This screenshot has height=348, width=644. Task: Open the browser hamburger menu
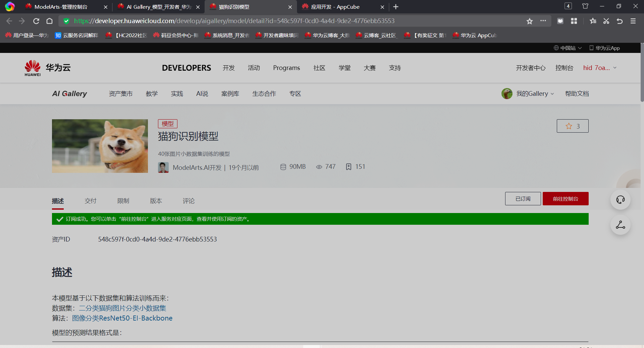(x=633, y=21)
